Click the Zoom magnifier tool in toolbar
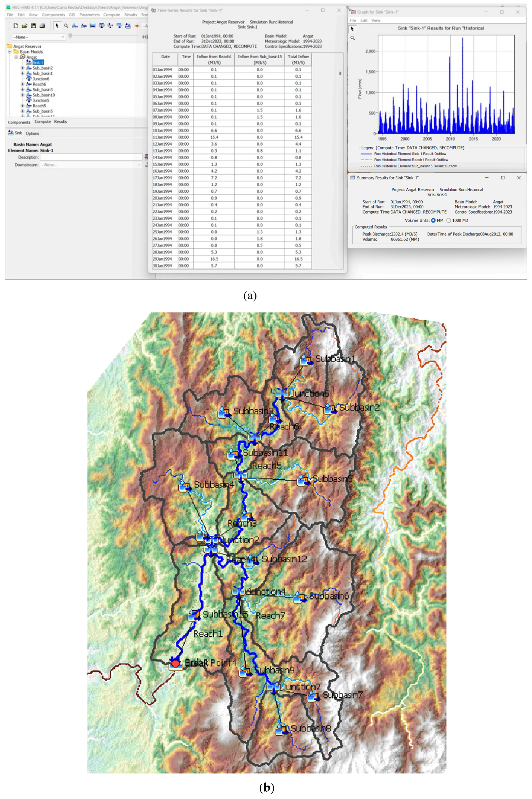The height and width of the screenshot is (799, 532). 66,26
